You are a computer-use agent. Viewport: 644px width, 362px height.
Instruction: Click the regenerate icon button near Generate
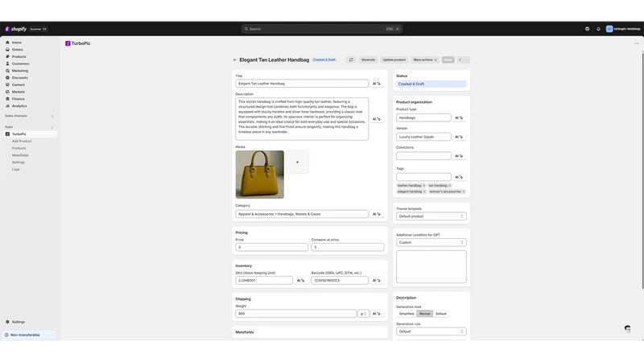coord(351,60)
